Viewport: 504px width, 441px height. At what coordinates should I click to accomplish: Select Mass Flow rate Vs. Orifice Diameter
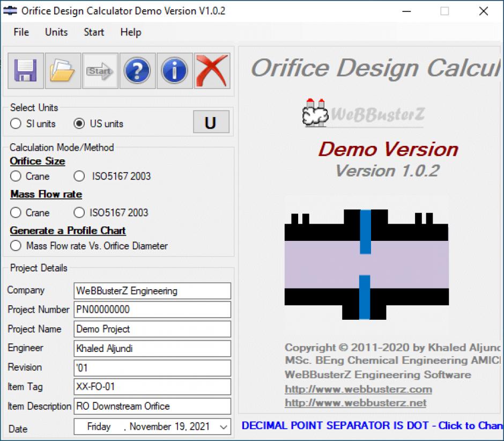click(16, 246)
